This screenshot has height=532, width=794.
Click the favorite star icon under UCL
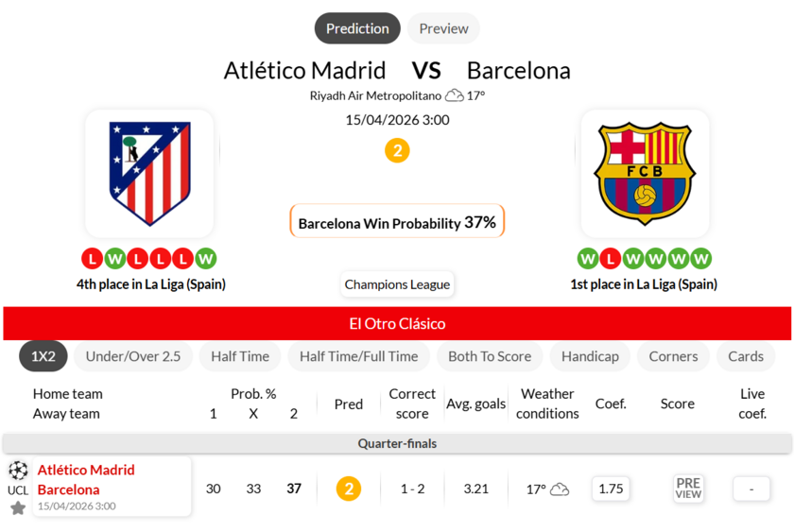pyautogui.click(x=18, y=508)
